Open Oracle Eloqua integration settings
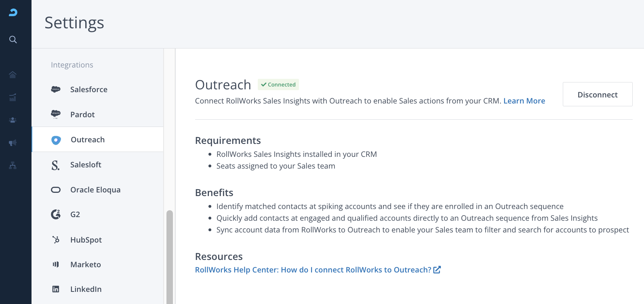 pos(95,190)
